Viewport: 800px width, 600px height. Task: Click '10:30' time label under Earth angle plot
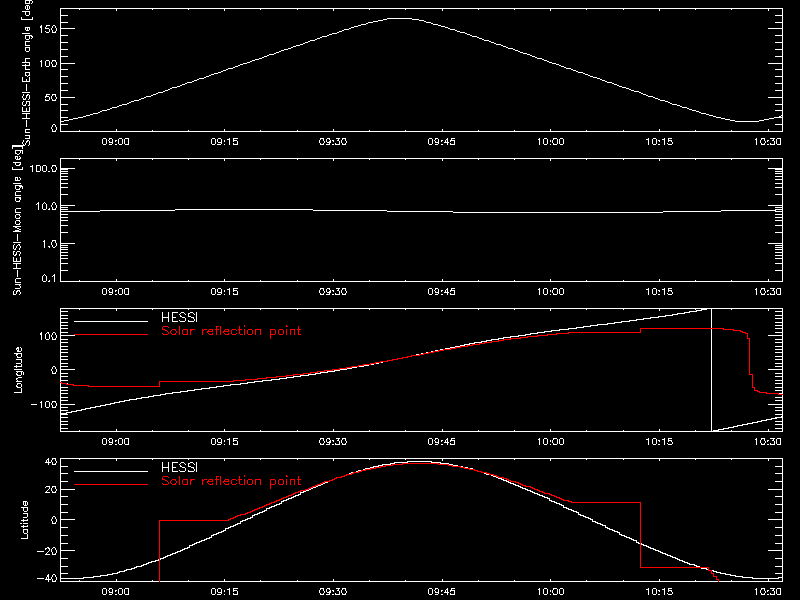click(x=768, y=142)
